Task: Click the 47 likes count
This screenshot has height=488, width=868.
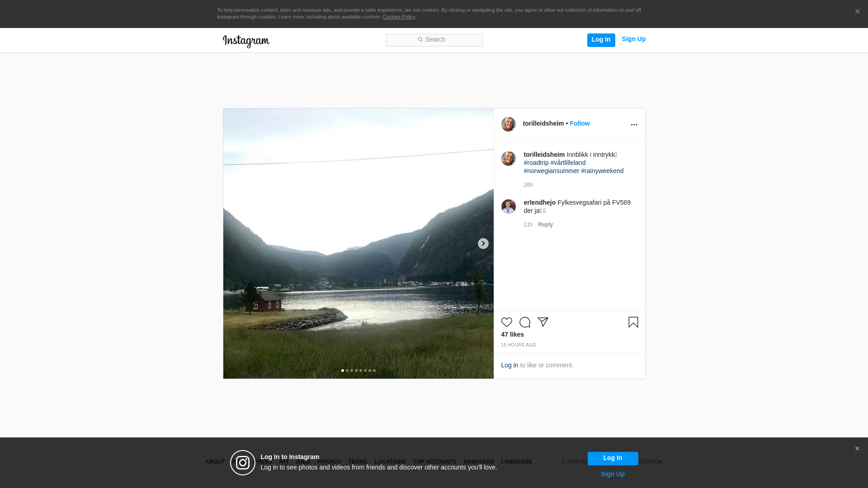Action: click(512, 334)
